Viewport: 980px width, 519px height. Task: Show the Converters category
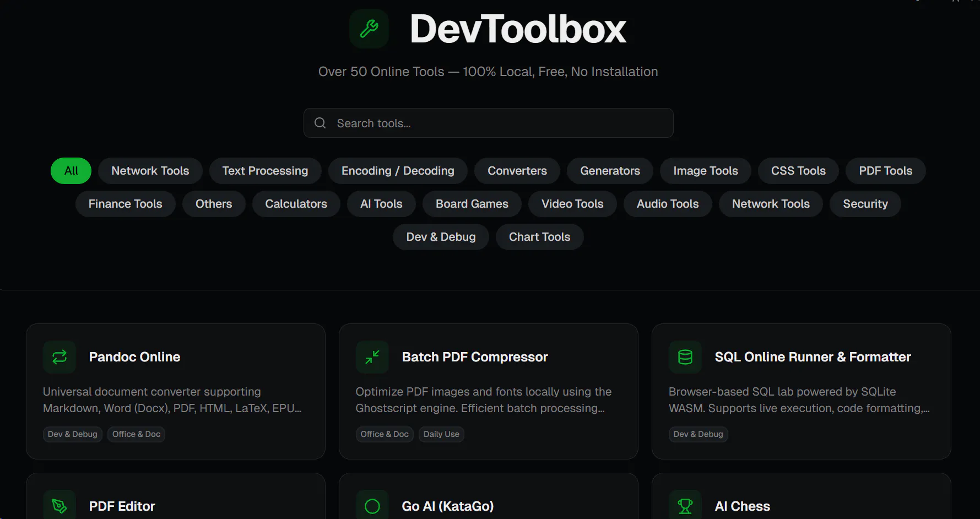[517, 171]
